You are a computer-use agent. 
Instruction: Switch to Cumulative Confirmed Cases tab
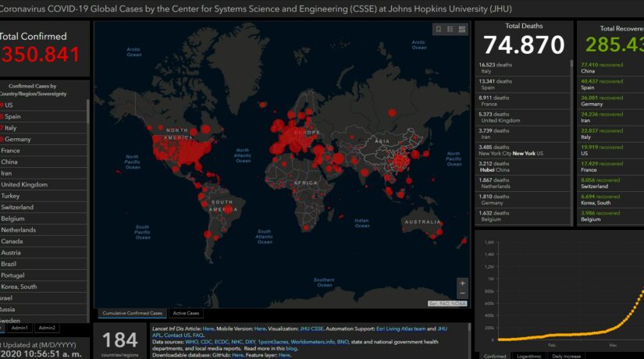[x=132, y=314]
